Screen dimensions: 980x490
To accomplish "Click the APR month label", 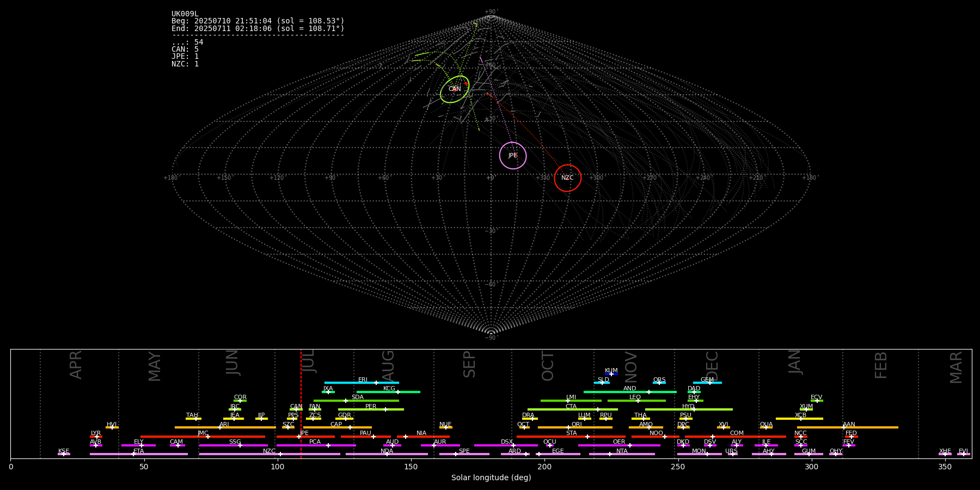I will point(76,365).
